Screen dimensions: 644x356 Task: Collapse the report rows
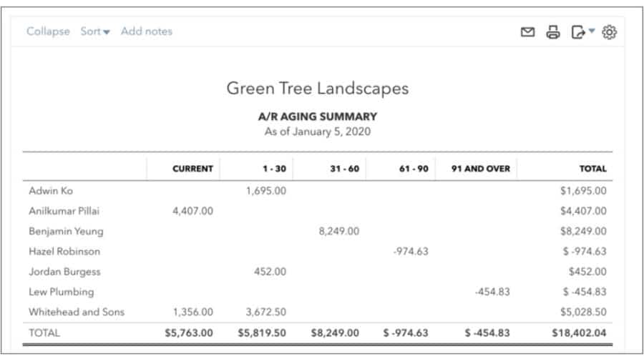(48, 31)
